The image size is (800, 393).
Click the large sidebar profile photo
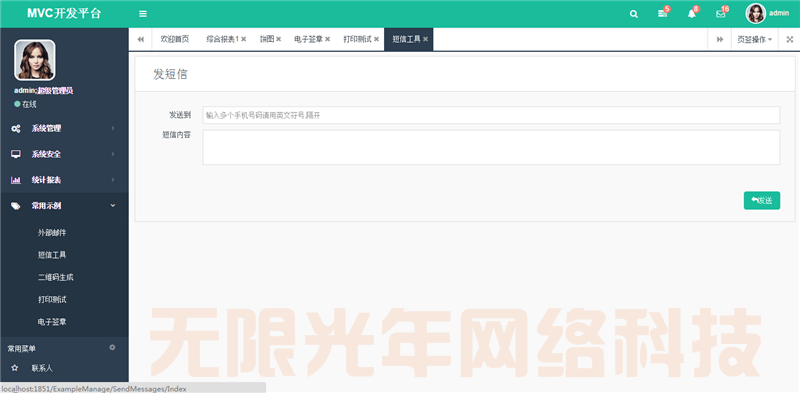pyautogui.click(x=35, y=60)
